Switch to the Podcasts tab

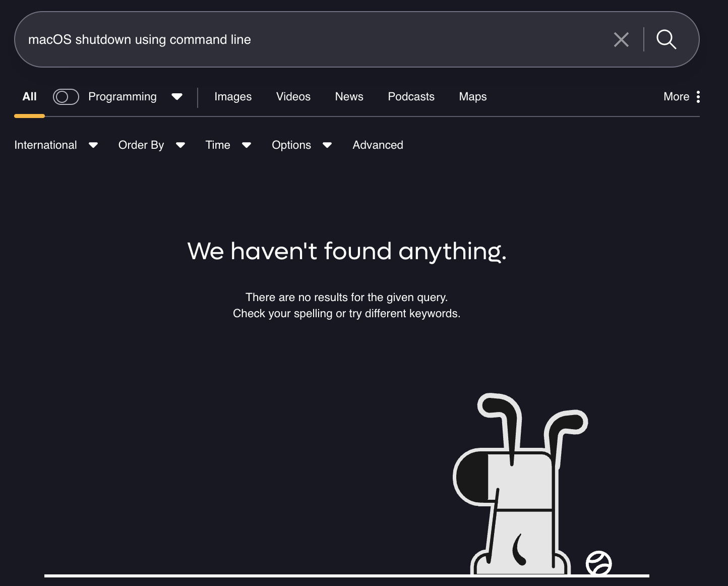coord(411,97)
